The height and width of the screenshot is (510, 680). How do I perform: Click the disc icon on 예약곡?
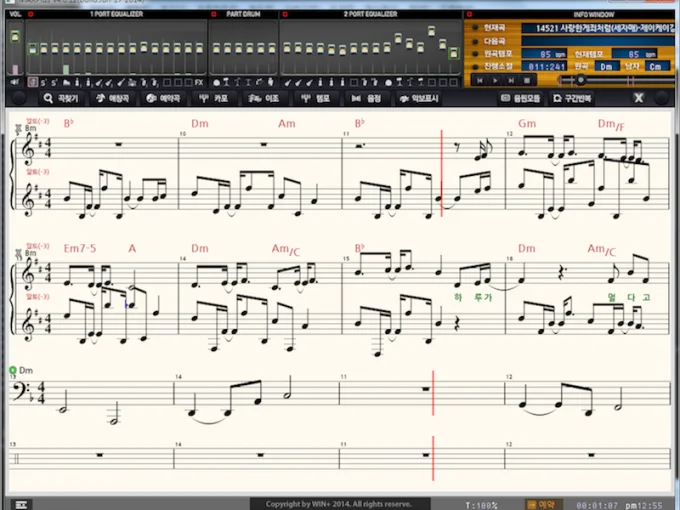click(x=151, y=98)
